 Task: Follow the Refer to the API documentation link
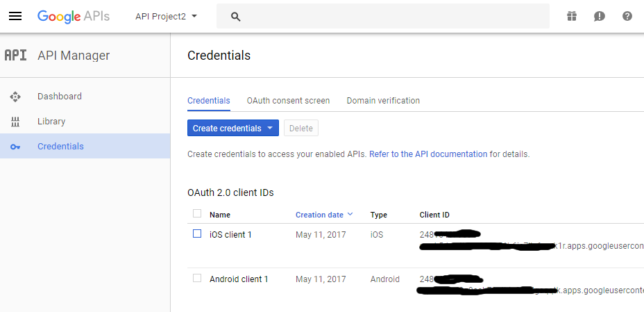pos(428,154)
